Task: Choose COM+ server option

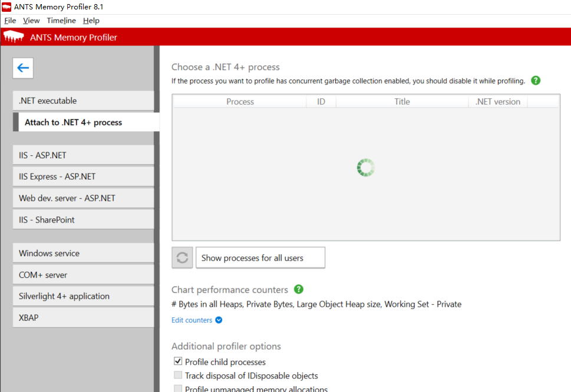Action: [84, 274]
